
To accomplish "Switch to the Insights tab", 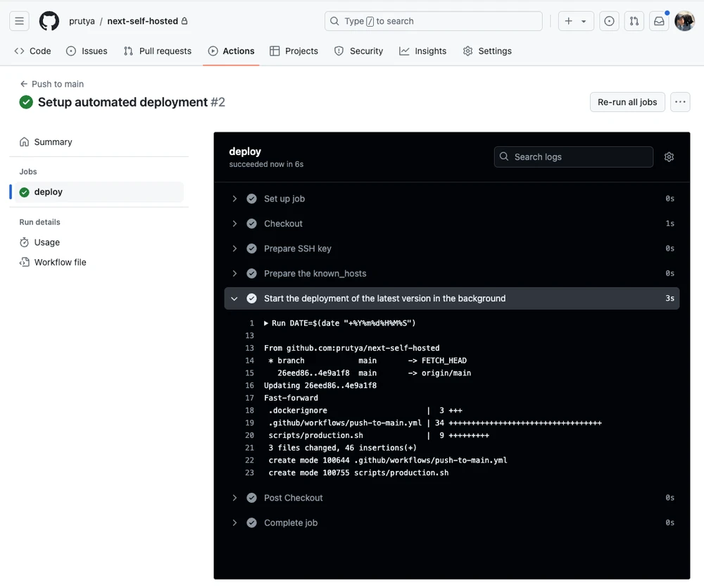I will 423,51.
